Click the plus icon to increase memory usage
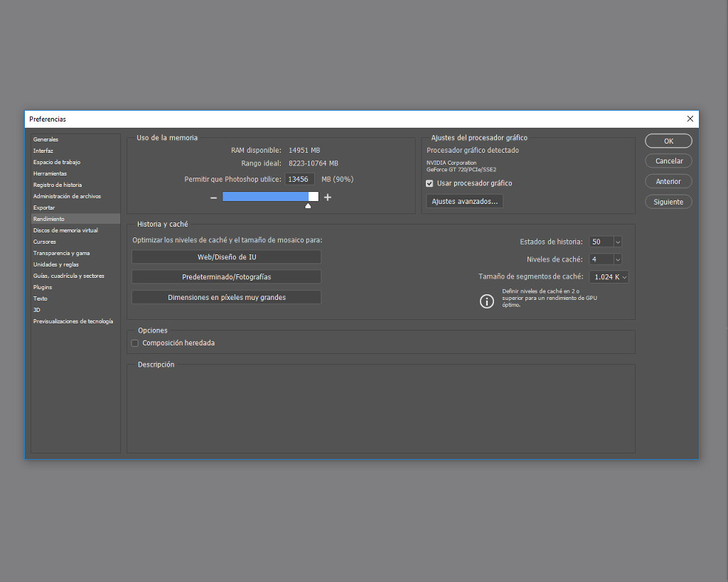 point(327,197)
